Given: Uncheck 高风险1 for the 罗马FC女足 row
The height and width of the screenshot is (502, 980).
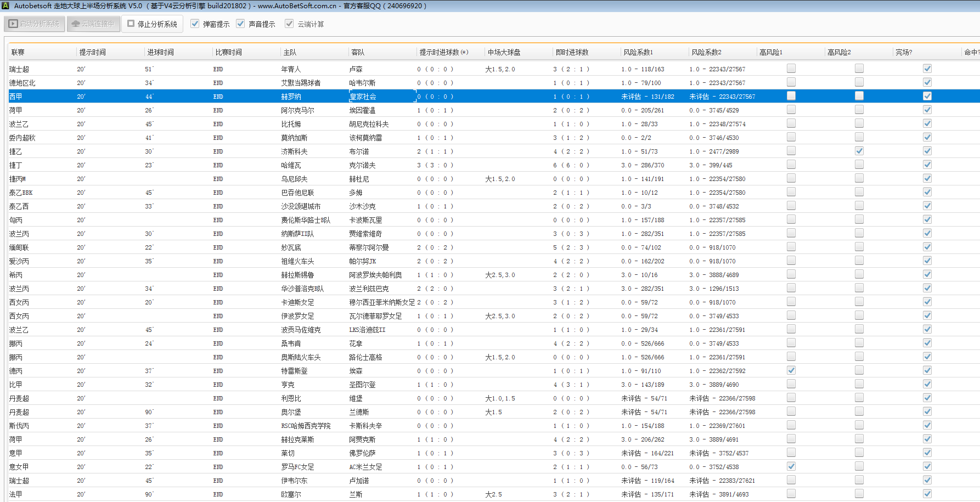Looking at the screenshot, I should pyautogui.click(x=791, y=466).
